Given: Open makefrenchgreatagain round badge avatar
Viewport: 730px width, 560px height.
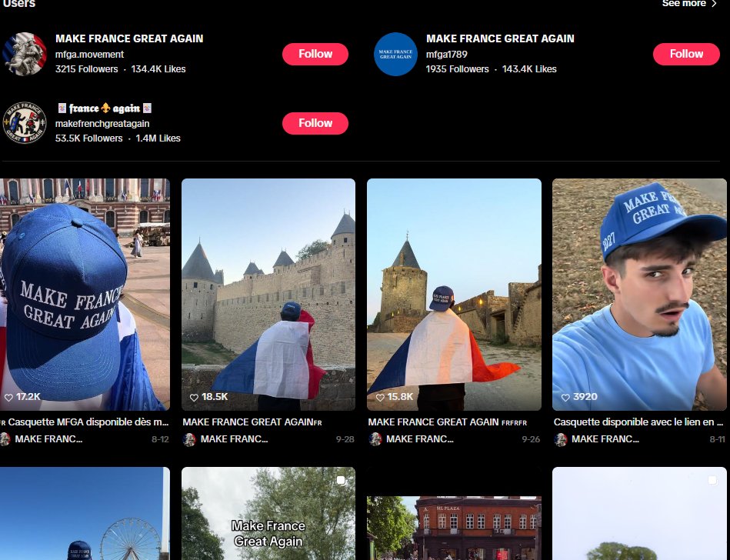Looking at the screenshot, I should [x=24, y=123].
